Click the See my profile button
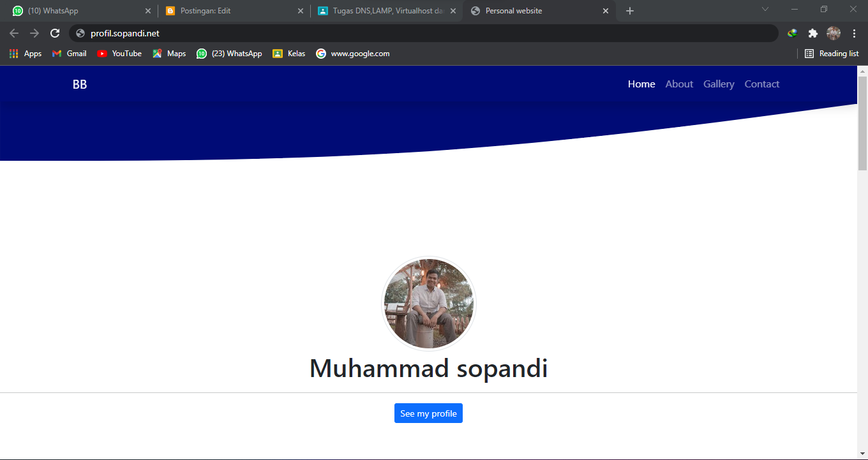This screenshot has width=868, height=460. tap(428, 413)
